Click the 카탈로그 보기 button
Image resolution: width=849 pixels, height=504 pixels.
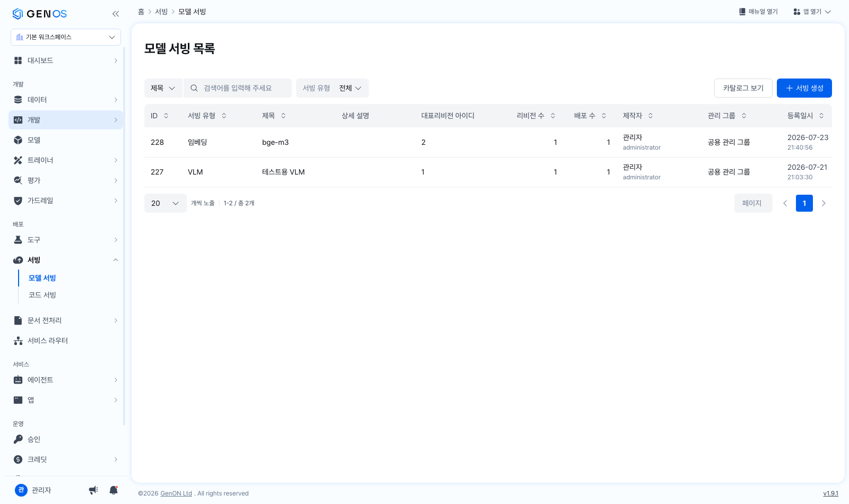tap(743, 88)
